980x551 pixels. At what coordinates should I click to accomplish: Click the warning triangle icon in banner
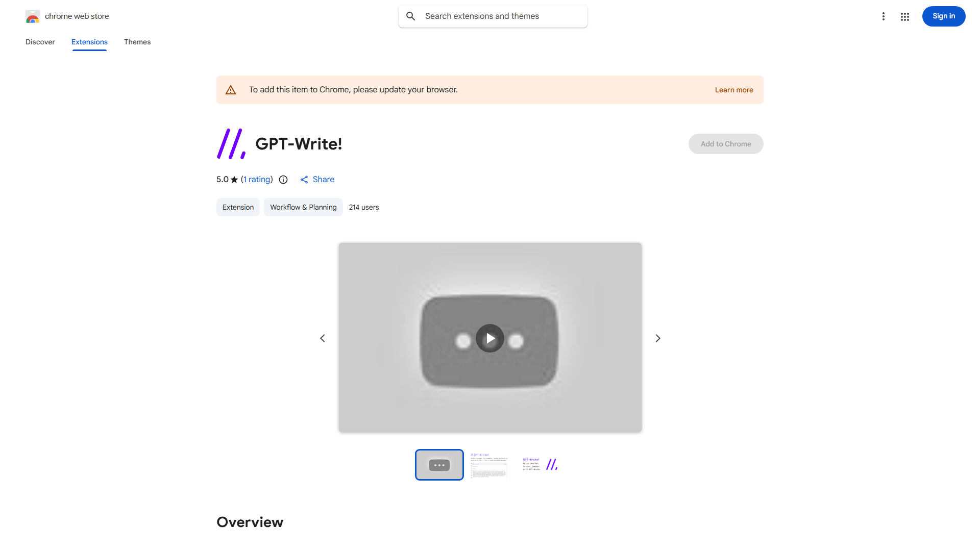231,90
